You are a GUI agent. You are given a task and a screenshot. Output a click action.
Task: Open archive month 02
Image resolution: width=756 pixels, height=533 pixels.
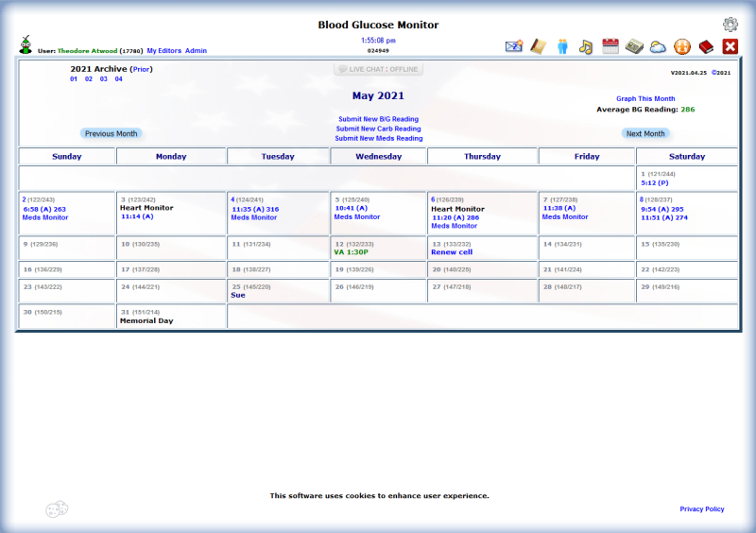89,79
